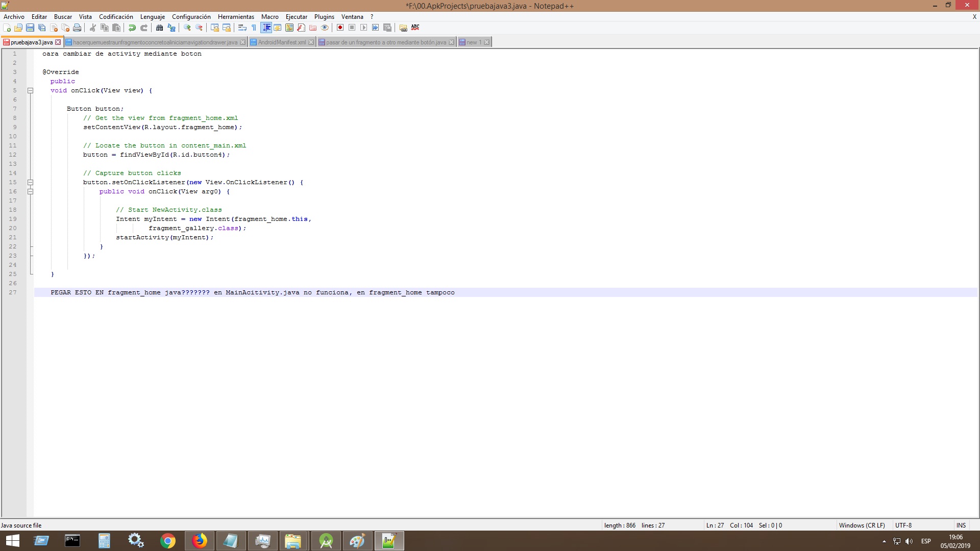980x551 pixels.
Task: Open the Lenguaje menu
Action: pyautogui.click(x=153, y=17)
